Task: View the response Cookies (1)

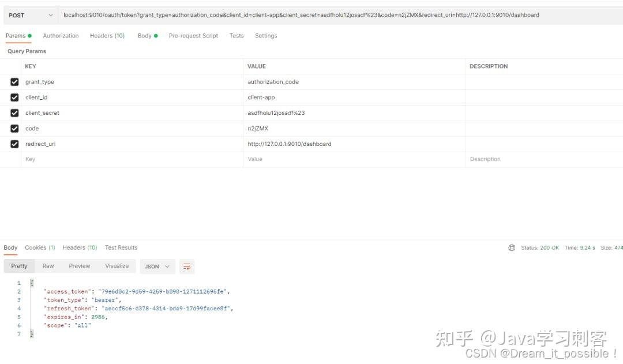Action: click(x=39, y=247)
